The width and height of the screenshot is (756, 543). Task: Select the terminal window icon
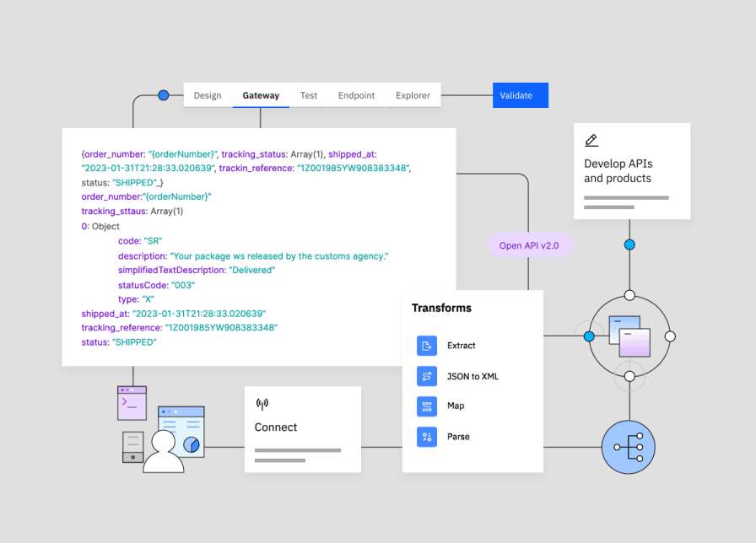[x=132, y=403]
